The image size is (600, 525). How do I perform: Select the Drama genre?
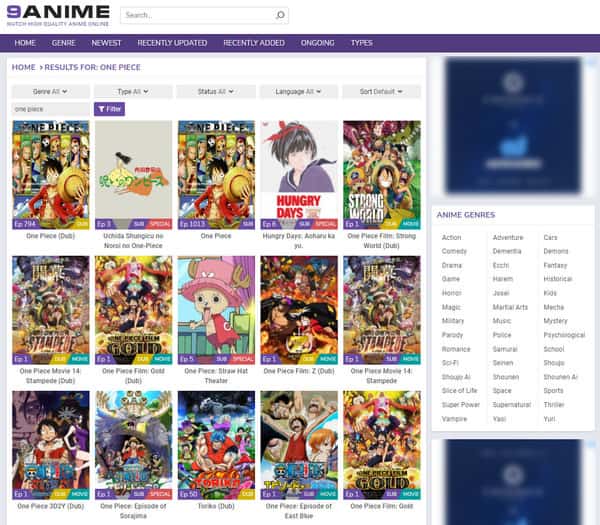[452, 265]
